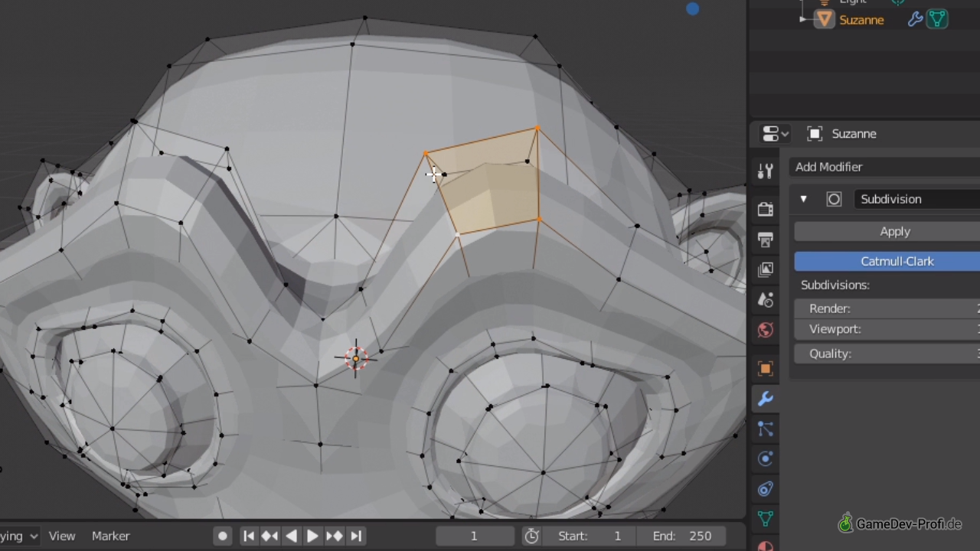Select the Catmull-Clark subdivision type
Image resolution: width=980 pixels, height=551 pixels.
pos(887,261)
